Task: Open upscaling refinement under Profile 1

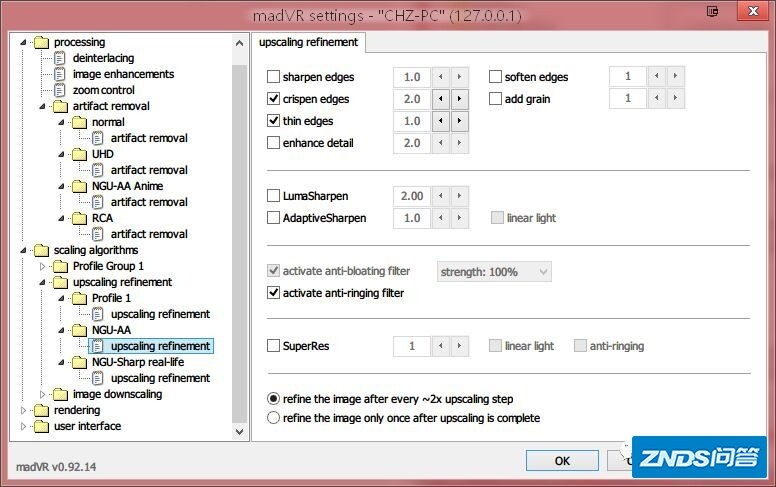Action: click(x=160, y=314)
